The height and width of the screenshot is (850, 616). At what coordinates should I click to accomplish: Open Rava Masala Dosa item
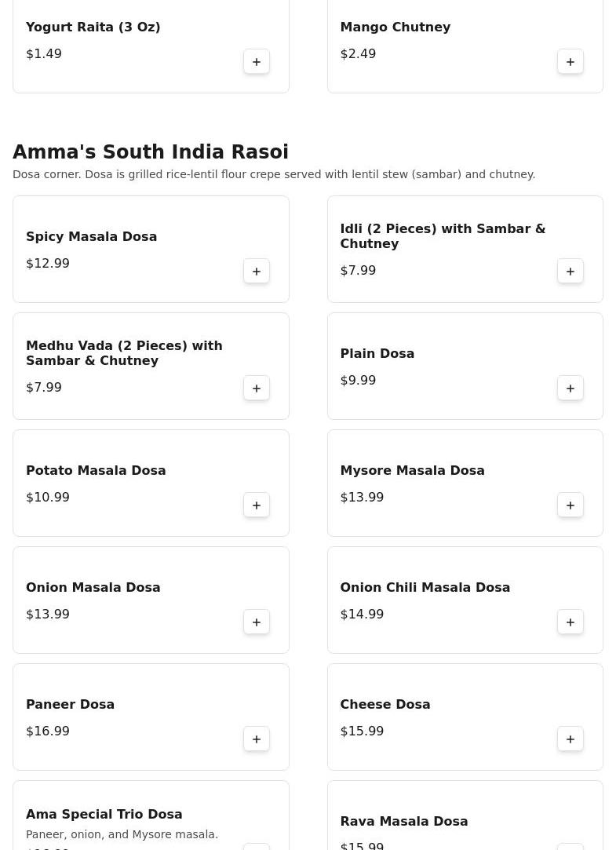coord(403,822)
